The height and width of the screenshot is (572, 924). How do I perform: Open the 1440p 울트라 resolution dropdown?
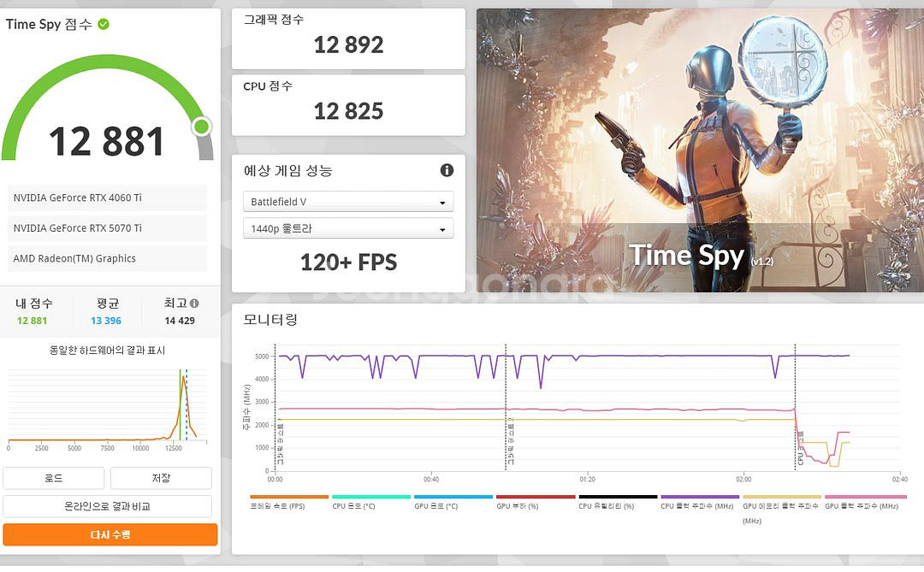(347, 227)
